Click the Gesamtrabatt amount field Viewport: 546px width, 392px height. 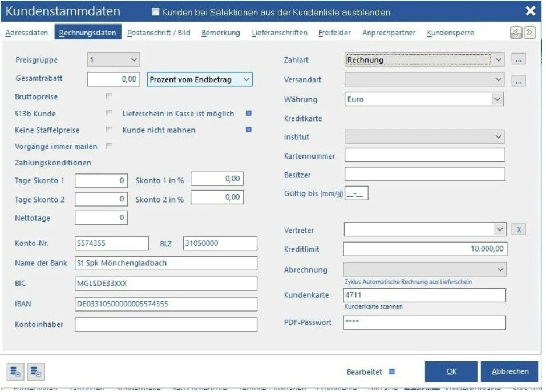pos(114,79)
